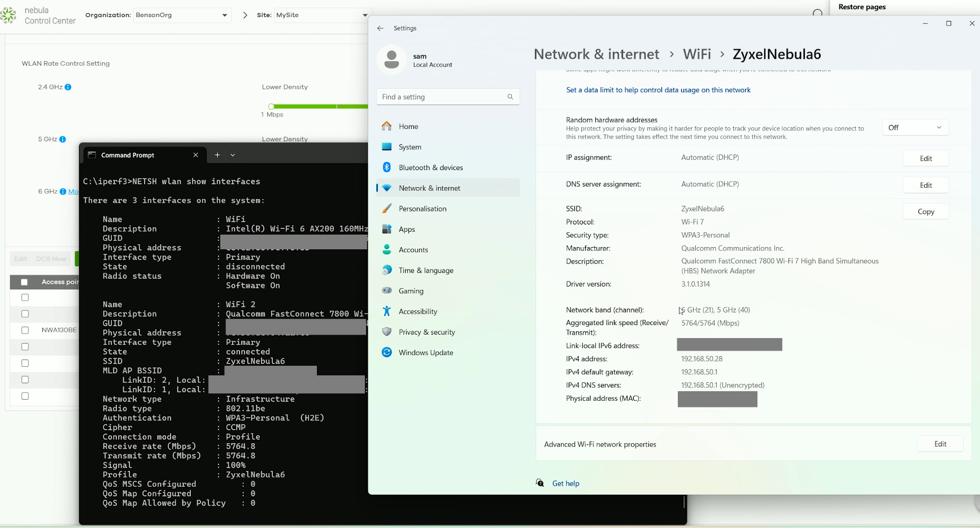Screen dimensions: 980x528
Task: Open the Command Prompt tab dropdown arrow
Action: click(x=233, y=155)
